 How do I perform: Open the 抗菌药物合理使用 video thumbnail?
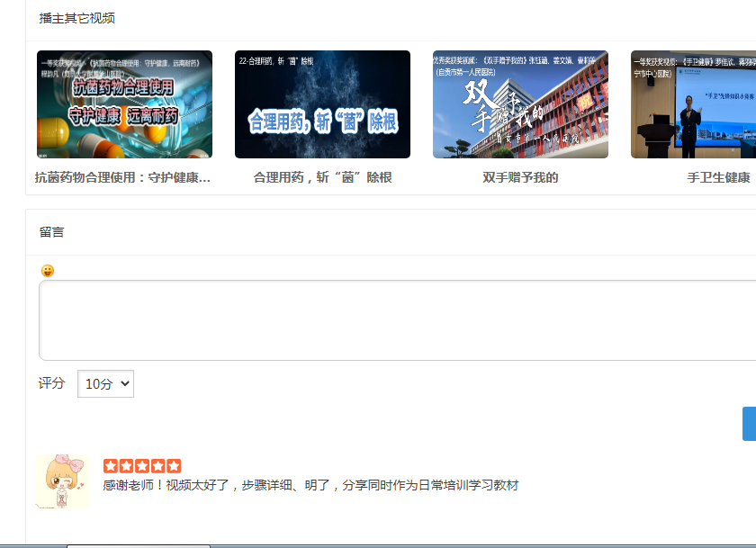[x=124, y=104]
